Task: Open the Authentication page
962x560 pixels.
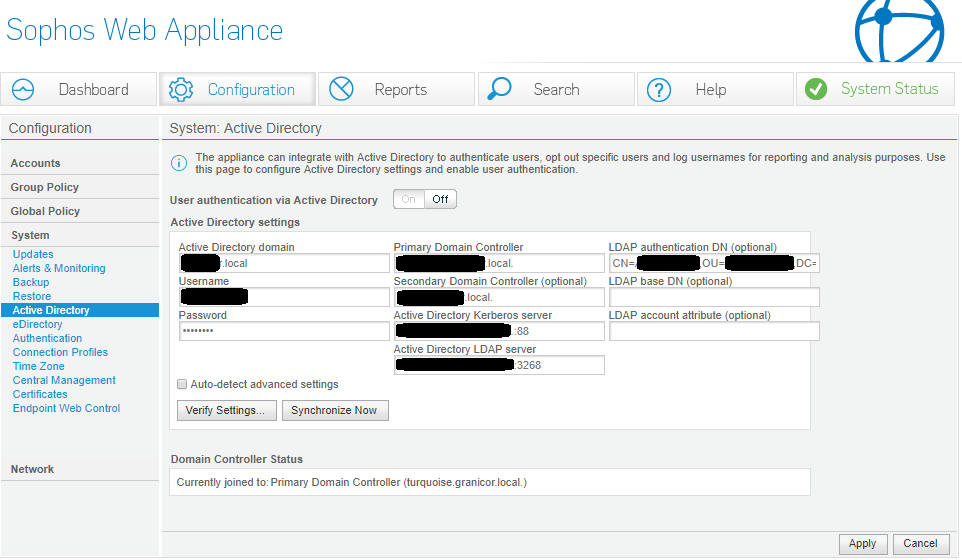Action: (47, 338)
